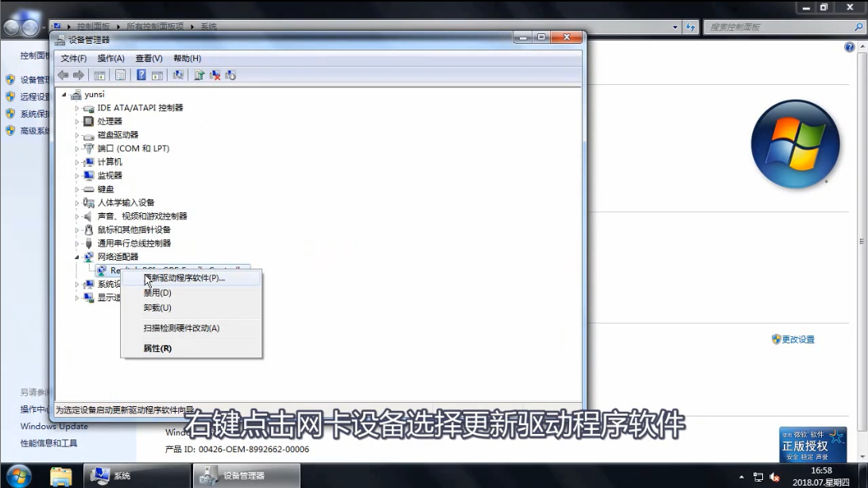Switch to the 设备管理器 taskbar button
Image resolution: width=868 pixels, height=488 pixels.
(x=247, y=476)
